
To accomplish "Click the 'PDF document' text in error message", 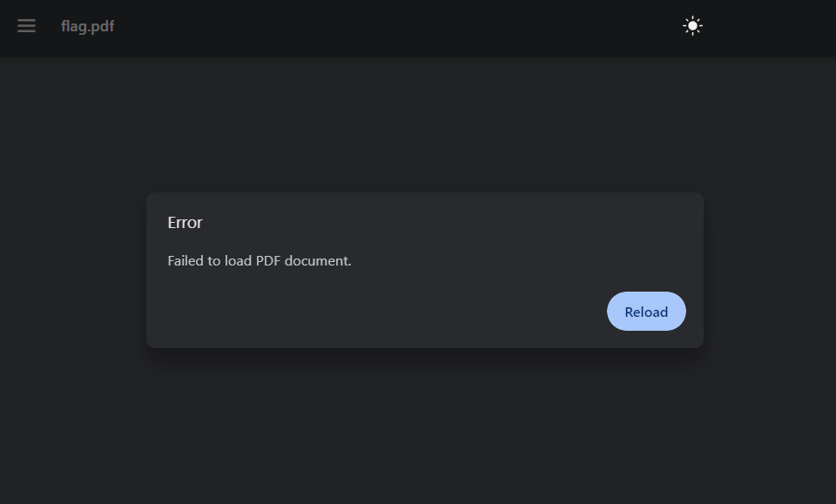I will coord(302,260).
